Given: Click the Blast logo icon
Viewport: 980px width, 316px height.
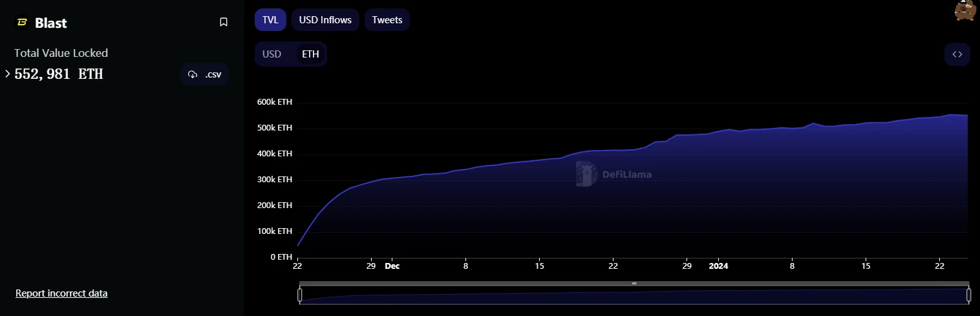Looking at the screenshot, I should 21,23.
